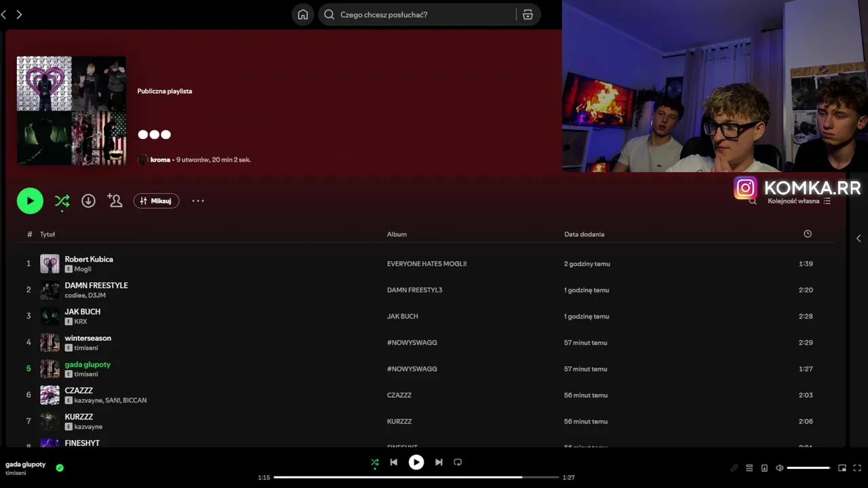The width and height of the screenshot is (868, 488).
Task: Open the Browse icon in search bar
Action: (x=528, y=14)
